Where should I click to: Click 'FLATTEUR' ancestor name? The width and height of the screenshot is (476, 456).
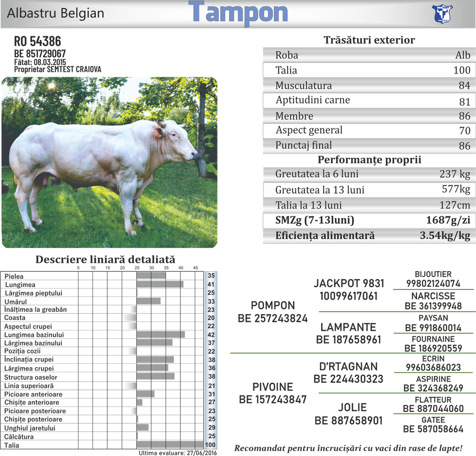pyautogui.click(x=433, y=400)
